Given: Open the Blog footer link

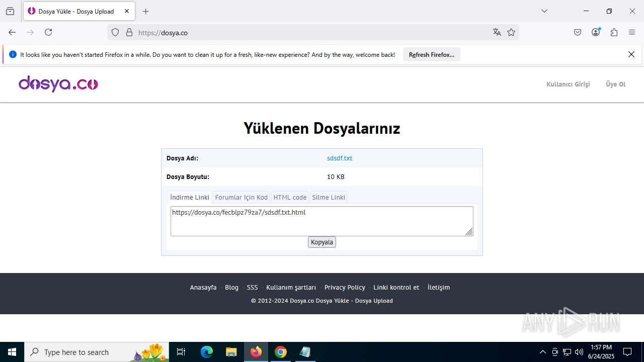Looking at the screenshot, I should click(x=231, y=287).
